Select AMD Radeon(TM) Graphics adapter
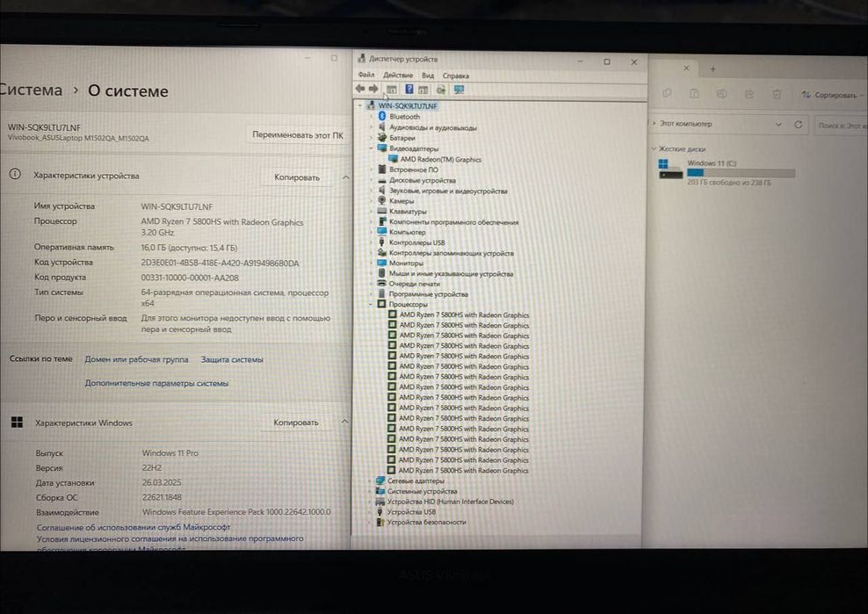The height and width of the screenshot is (614, 868). 441,160
